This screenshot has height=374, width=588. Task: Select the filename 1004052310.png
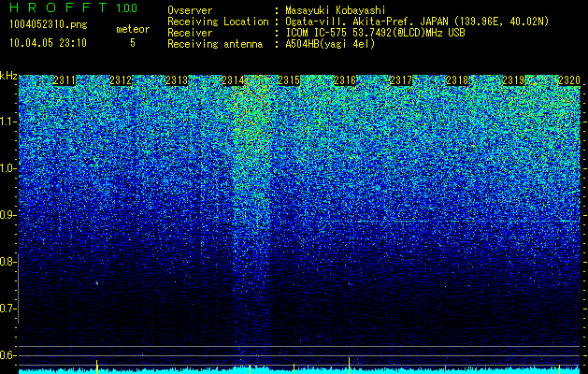49,25
